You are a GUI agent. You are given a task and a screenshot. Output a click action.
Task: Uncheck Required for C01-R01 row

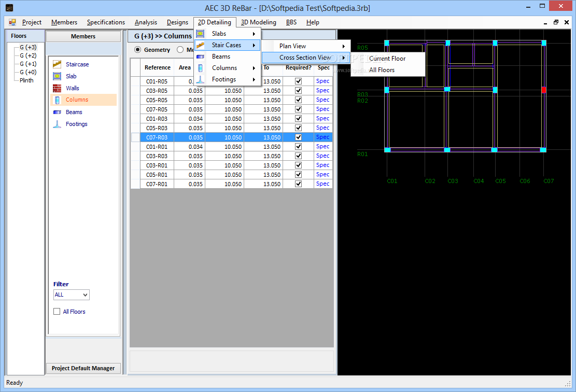point(298,147)
